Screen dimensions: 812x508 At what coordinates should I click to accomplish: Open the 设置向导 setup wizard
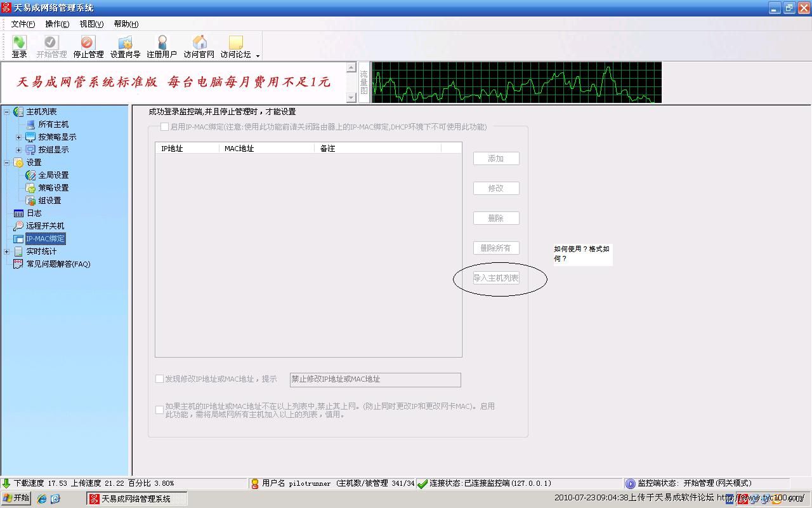coord(125,46)
